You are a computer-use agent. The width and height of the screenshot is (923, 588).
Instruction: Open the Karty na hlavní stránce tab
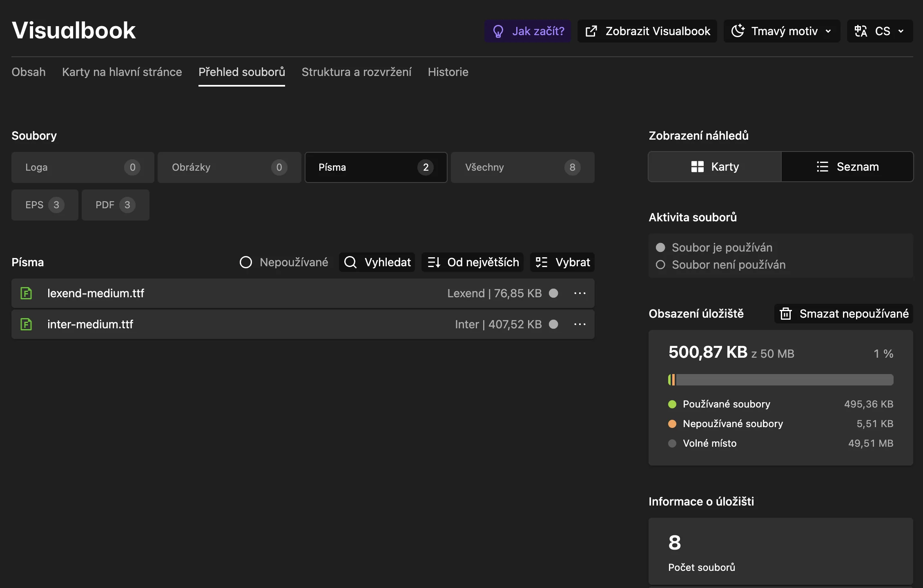click(122, 72)
